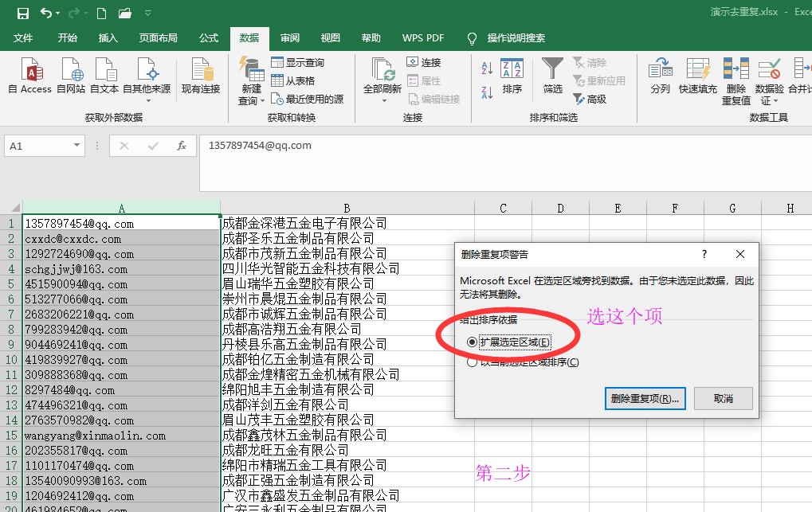Open the 公式 tab
The height and width of the screenshot is (512, 812).
click(x=209, y=37)
